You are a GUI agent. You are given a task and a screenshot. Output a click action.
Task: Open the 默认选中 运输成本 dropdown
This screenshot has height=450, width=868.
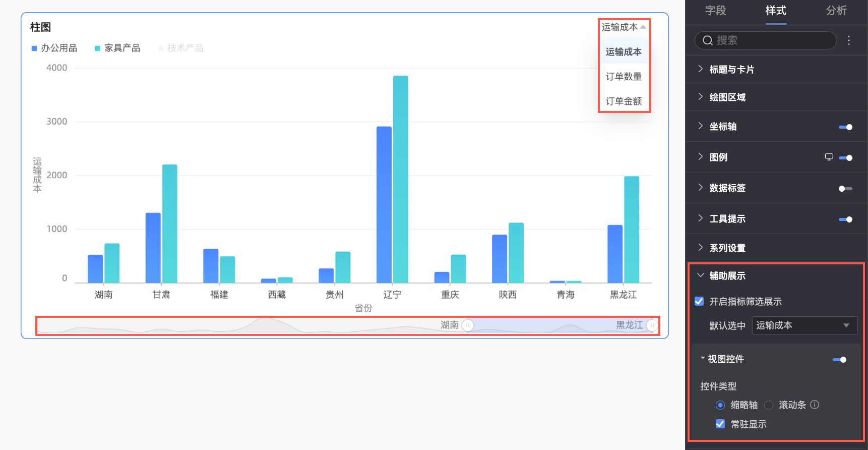pyautogui.click(x=804, y=325)
